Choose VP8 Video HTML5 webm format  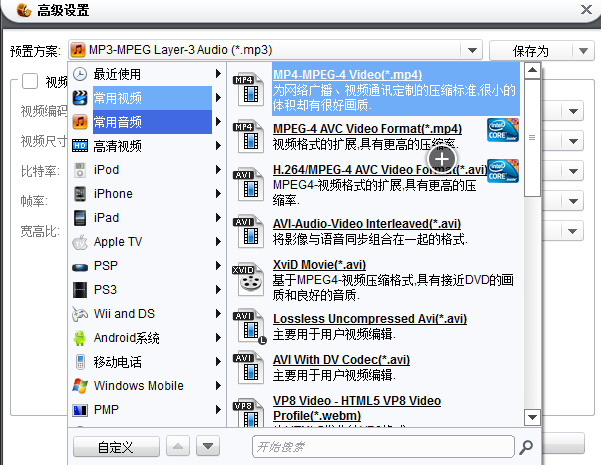click(x=356, y=408)
